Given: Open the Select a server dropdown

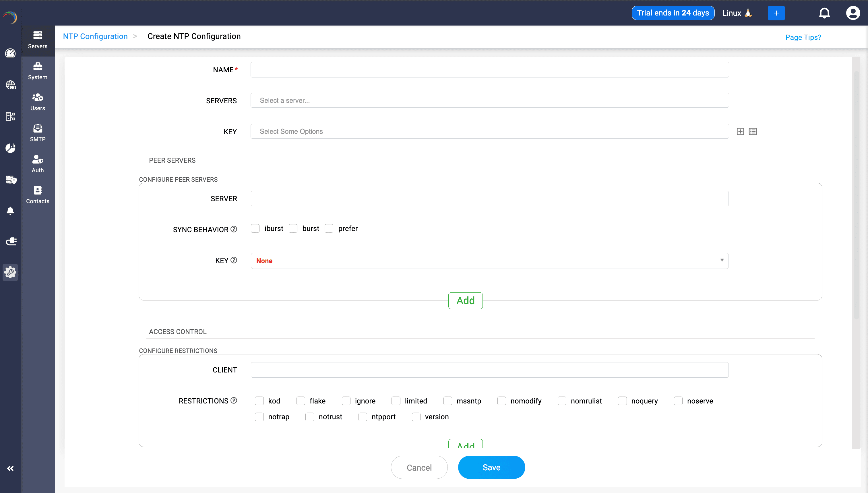Looking at the screenshot, I should pyautogui.click(x=489, y=100).
